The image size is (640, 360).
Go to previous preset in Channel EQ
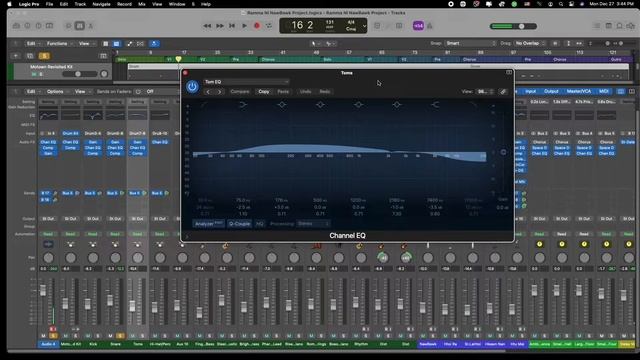208,92
